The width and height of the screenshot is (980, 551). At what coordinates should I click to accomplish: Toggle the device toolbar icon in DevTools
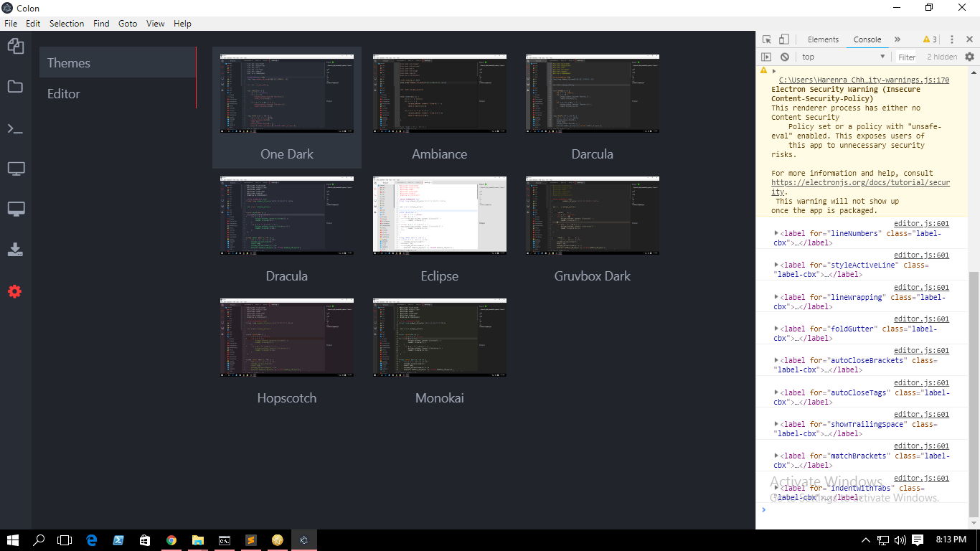783,39
